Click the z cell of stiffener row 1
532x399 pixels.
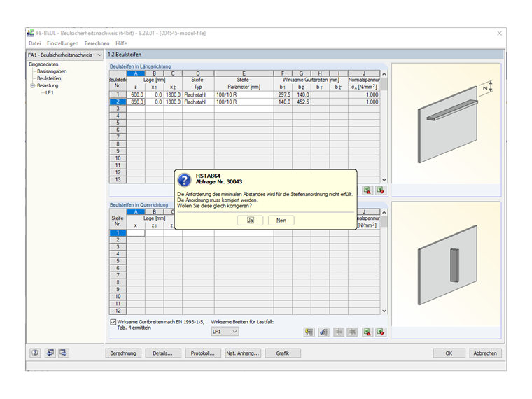point(136,94)
